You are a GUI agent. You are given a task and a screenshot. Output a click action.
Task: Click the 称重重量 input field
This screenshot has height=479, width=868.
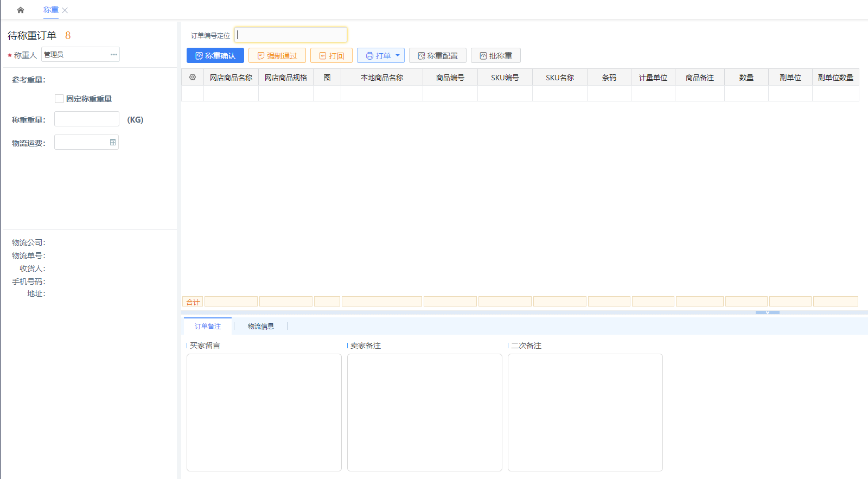87,119
